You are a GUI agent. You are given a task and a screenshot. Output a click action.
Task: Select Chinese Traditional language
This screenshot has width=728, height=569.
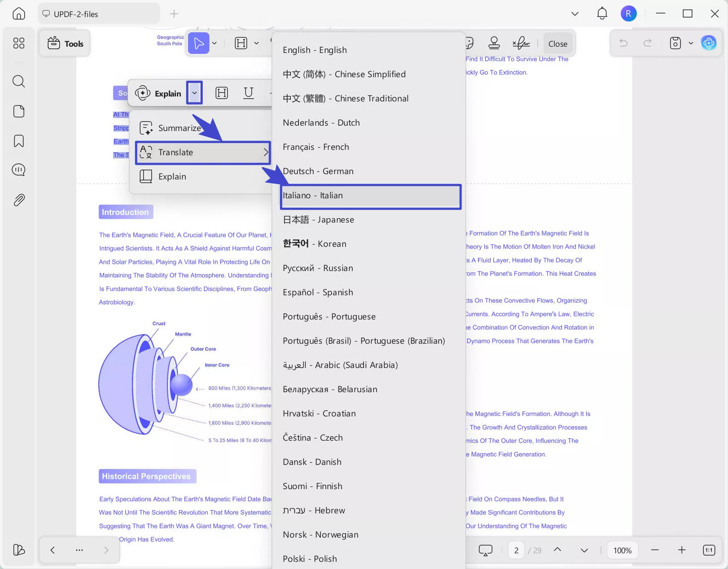[x=368, y=98]
